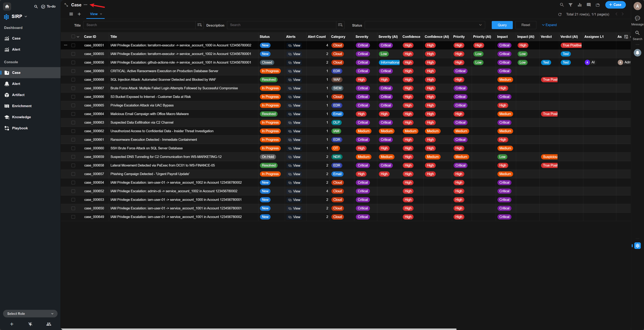The height and width of the screenshot is (330, 644).
Task: Go to the home icon in the sidebar
Action: click(7, 7)
